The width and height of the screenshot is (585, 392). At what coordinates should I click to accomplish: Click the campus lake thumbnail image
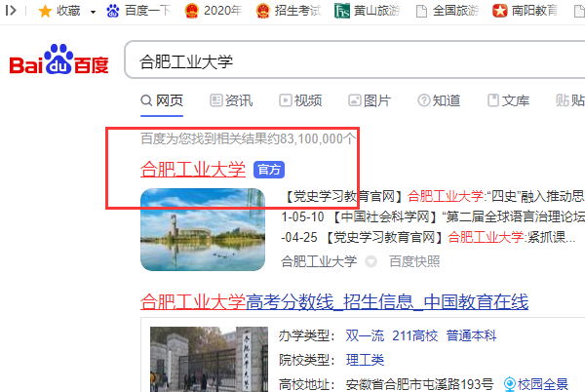pos(203,229)
